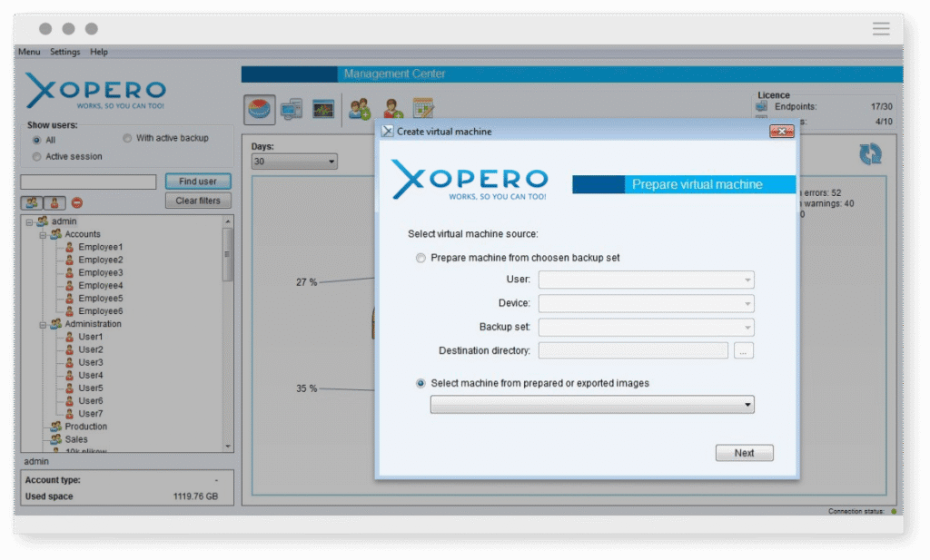This screenshot has height=560, width=930.
Task: Click the admin root group icon
Action: click(43, 221)
